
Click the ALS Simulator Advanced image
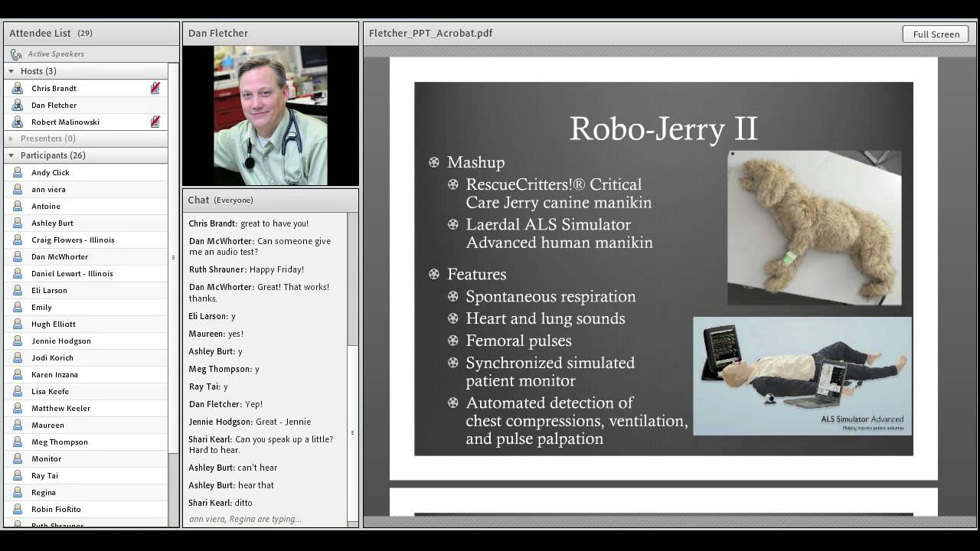tap(802, 376)
